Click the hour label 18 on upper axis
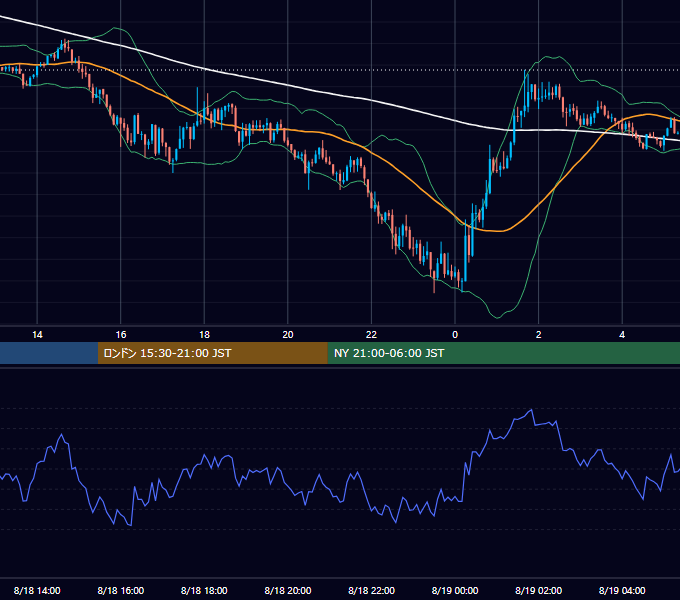Viewport: 680px width, 600px height. click(204, 335)
